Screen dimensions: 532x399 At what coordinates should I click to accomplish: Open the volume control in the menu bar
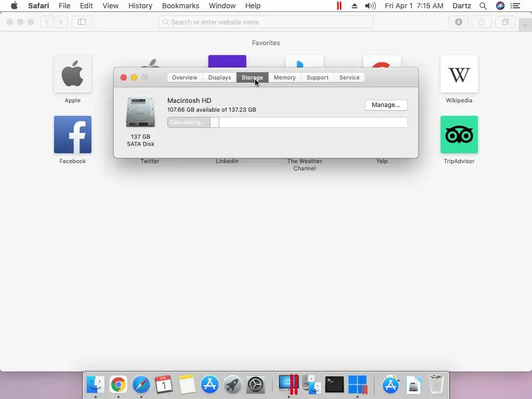[x=370, y=6]
